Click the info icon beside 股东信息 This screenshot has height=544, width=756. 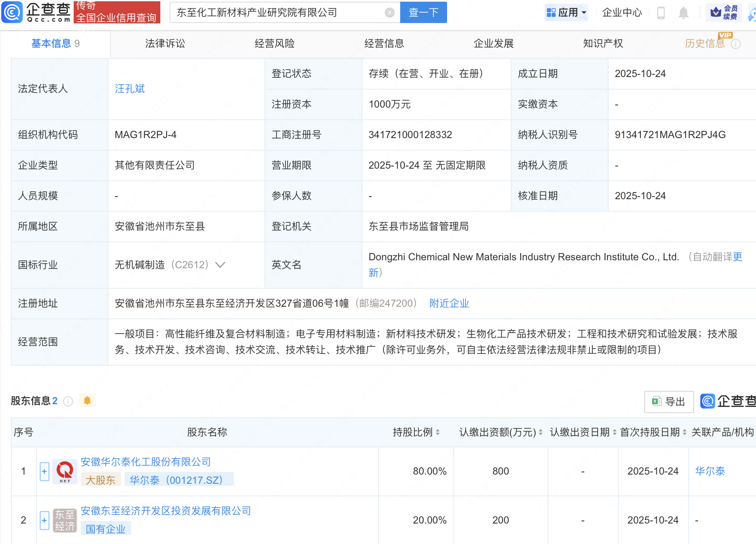(x=68, y=401)
